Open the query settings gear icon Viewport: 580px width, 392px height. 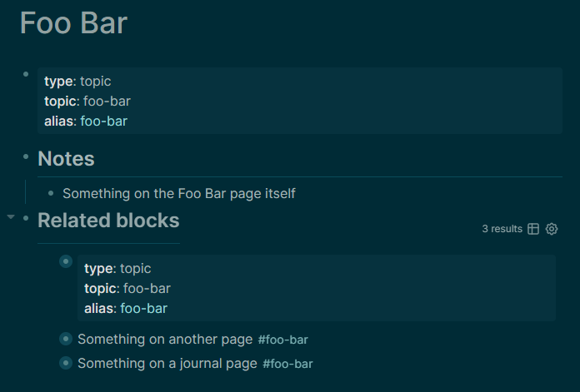coord(552,229)
